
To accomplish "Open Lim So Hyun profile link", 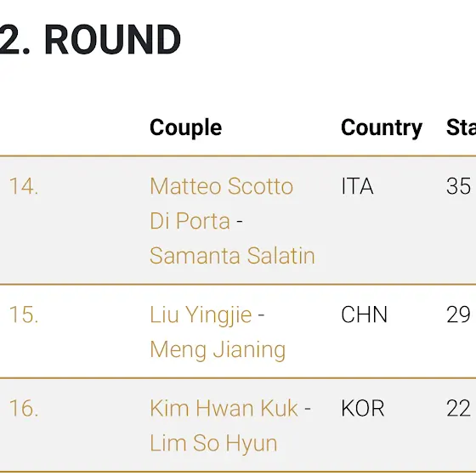I will 213,443.
